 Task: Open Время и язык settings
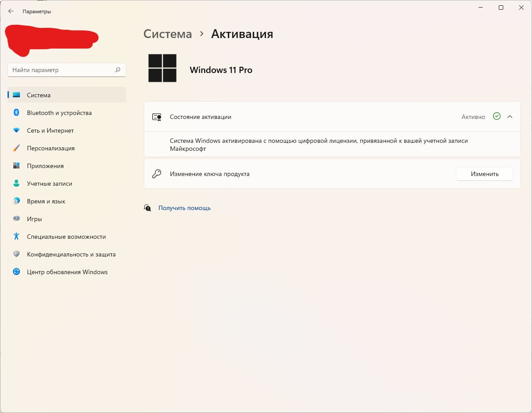click(x=67, y=201)
